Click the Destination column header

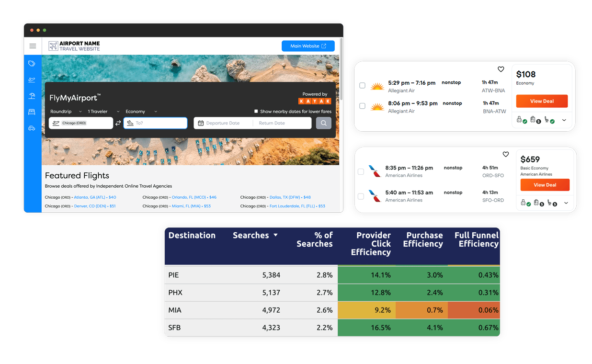[192, 235]
